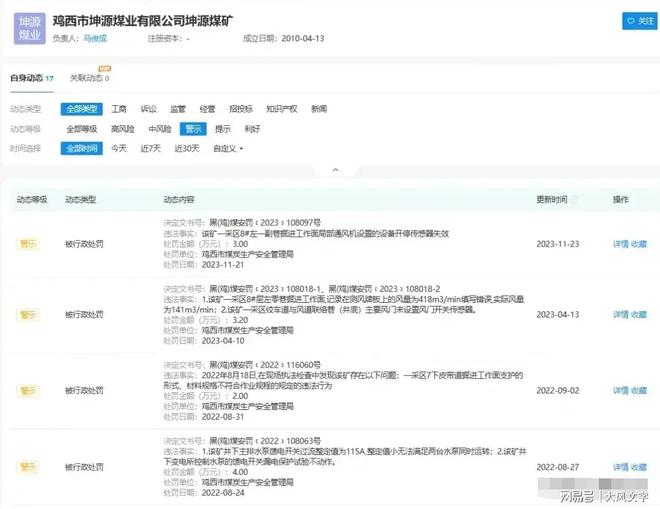
Task: Filter by 提示 level
Action: pyautogui.click(x=223, y=129)
